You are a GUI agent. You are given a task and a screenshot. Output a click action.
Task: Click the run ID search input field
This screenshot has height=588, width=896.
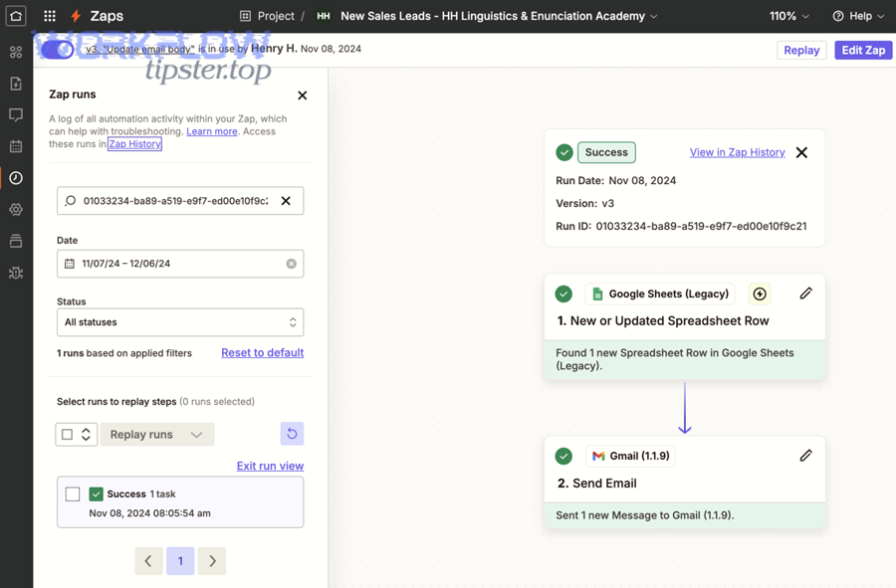point(180,201)
